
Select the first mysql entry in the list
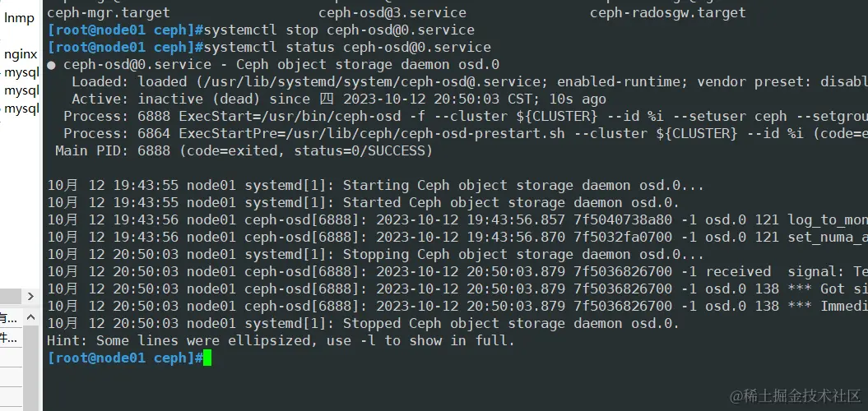point(21,72)
